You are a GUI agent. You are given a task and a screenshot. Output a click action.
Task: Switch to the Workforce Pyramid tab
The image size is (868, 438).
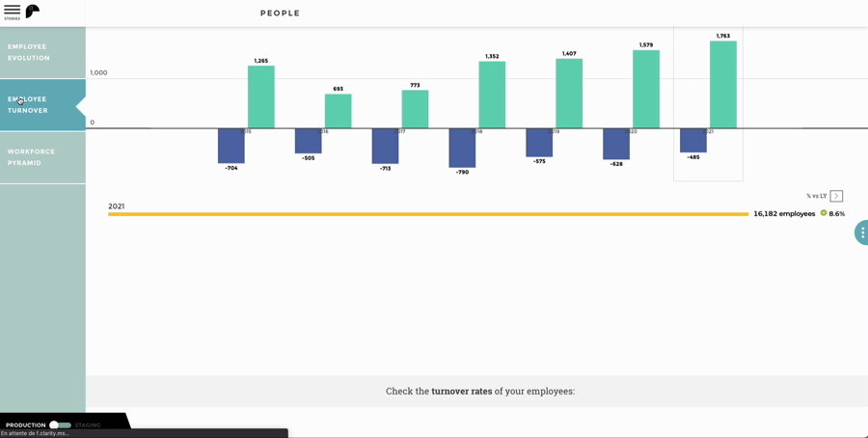(x=42, y=157)
